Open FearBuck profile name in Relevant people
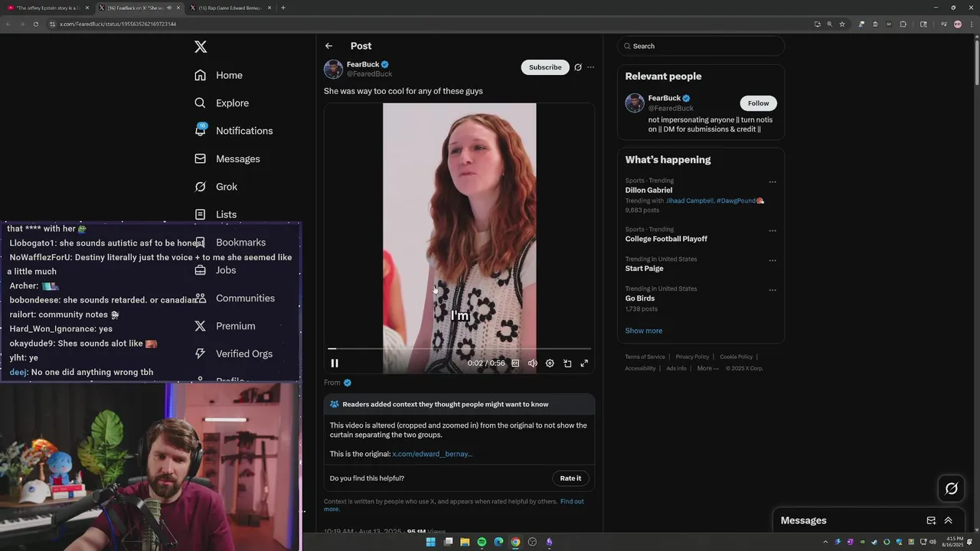 coord(665,98)
